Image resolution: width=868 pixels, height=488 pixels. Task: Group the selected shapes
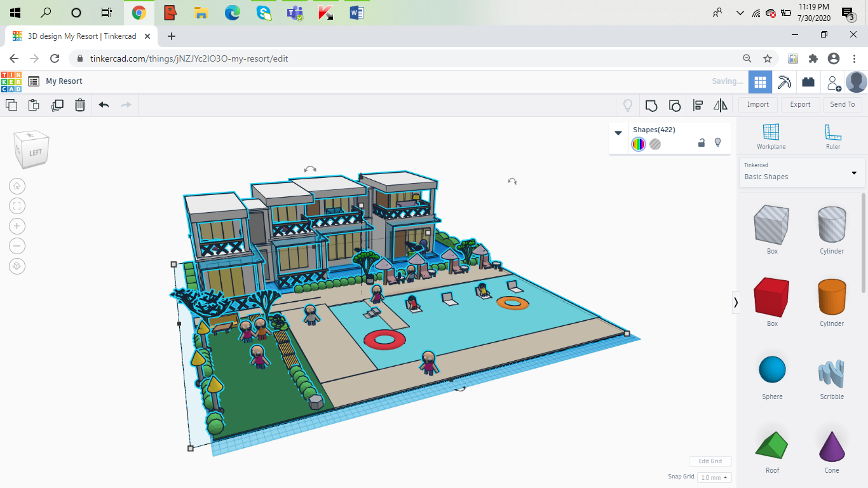tap(651, 105)
